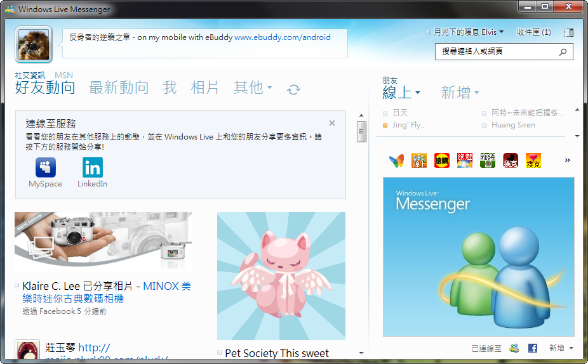588x364 pixels.
Task: Open the MSN butterfly app icon
Action: coord(396,160)
